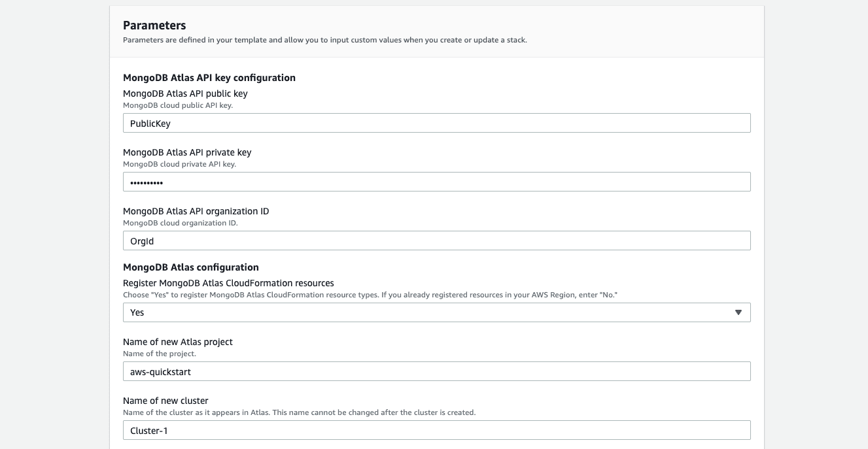
Task: Focus the masked API private key field
Action: 436,182
